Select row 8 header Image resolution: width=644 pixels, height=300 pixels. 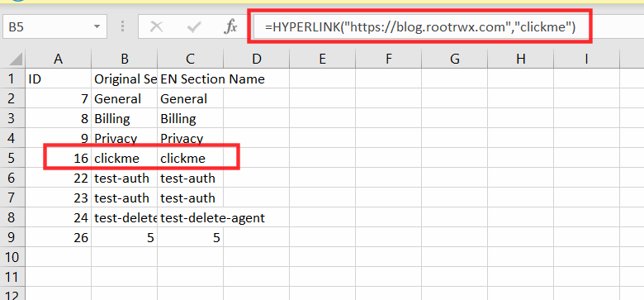click(x=12, y=217)
